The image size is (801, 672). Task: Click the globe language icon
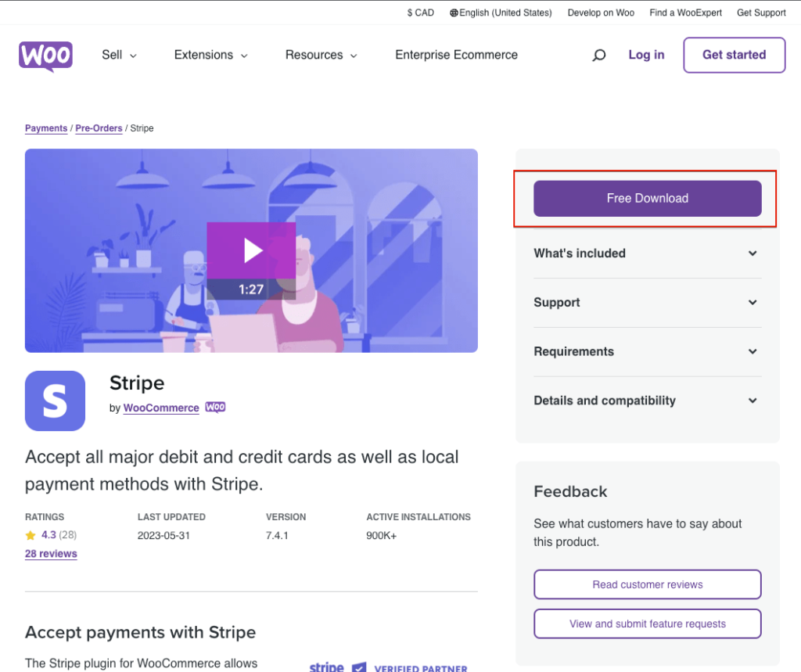(x=454, y=13)
